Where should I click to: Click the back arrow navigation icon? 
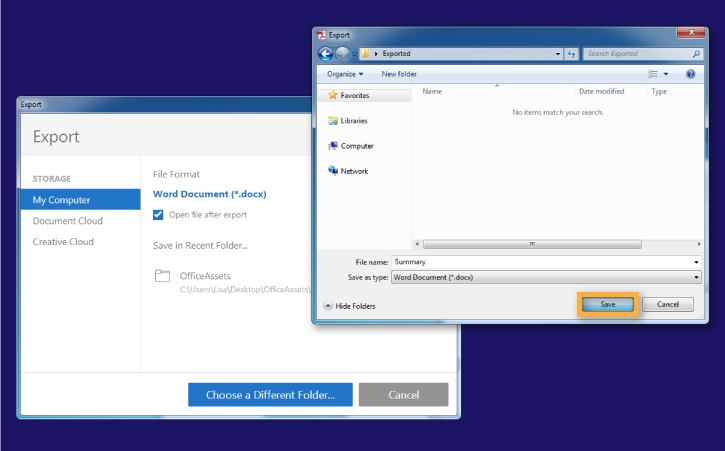[326, 54]
